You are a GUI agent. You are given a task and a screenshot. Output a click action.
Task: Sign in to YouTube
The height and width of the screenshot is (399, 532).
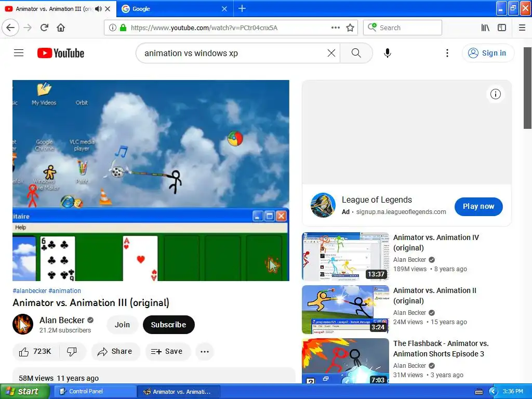point(487,53)
